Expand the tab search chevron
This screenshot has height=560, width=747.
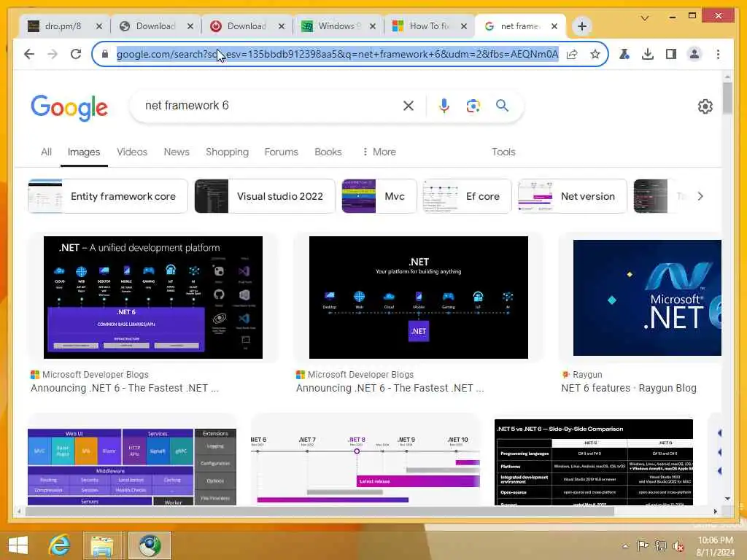(x=645, y=18)
